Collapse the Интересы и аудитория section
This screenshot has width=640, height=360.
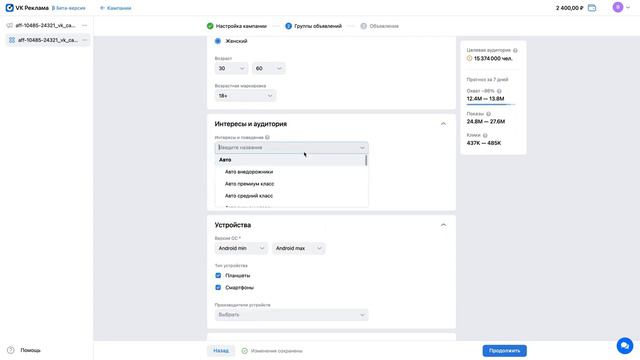[x=443, y=124]
